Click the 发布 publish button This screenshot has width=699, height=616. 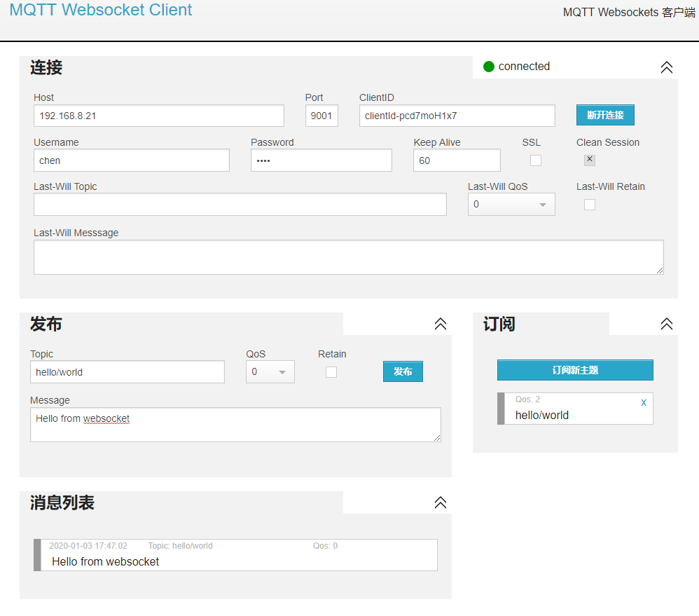pyautogui.click(x=403, y=372)
